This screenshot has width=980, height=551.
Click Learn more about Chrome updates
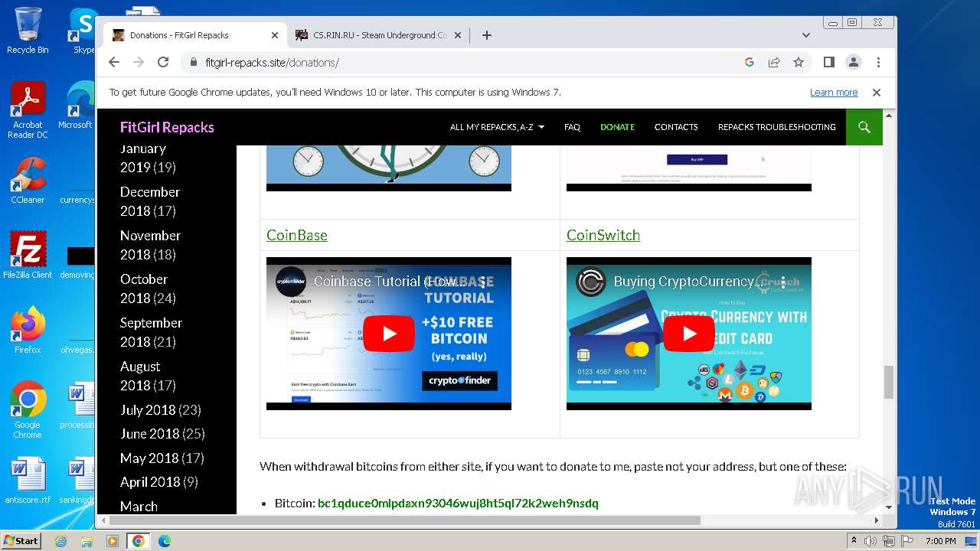pyautogui.click(x=834, y=93)
